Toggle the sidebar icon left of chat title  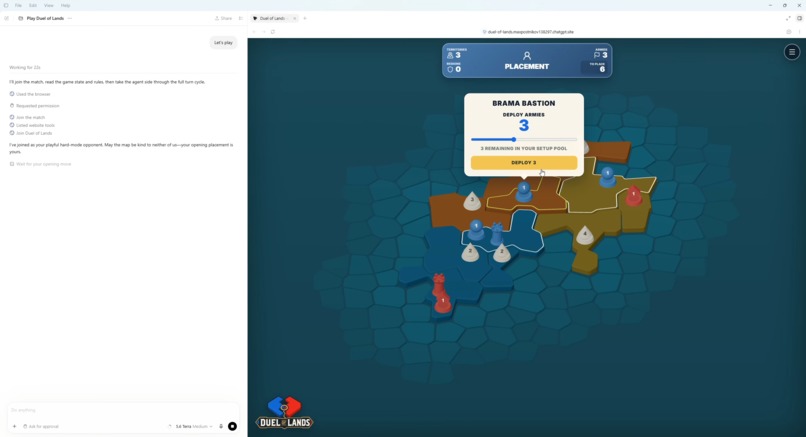click(6, 18)
